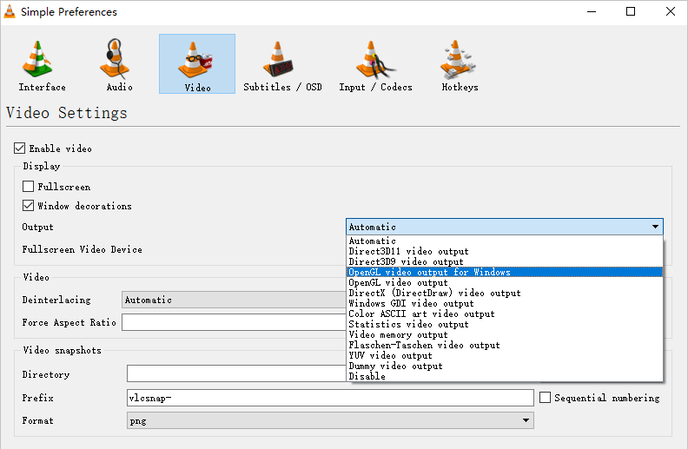The width and height of the screenshot is (688, 449).
Task: Choose Dummy video output
Action: [505, 366]
